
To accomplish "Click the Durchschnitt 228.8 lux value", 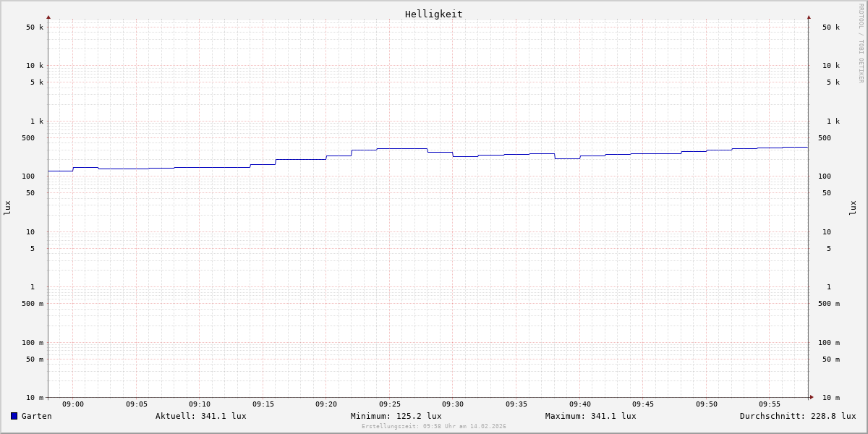I will [x=797, y=416].
